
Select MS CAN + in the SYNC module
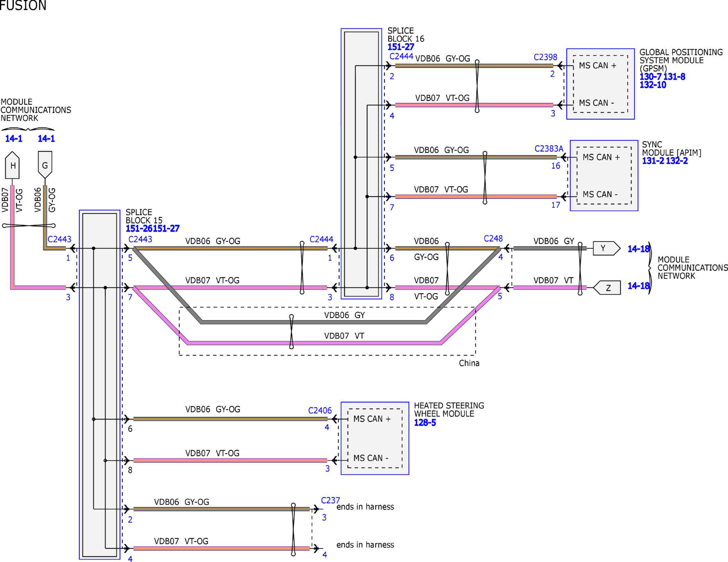pyautogui.click(x=601, y=157)
